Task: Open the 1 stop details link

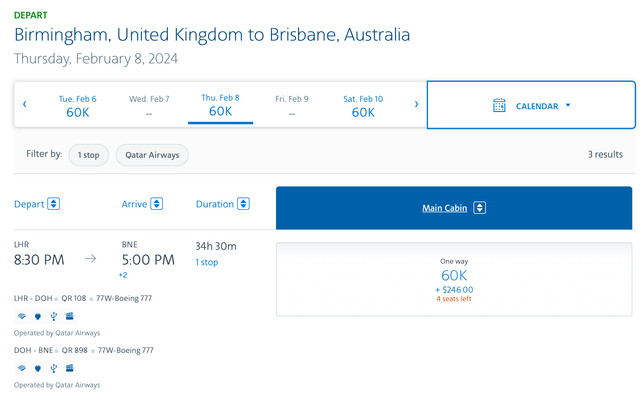Action: pyautogui.click(x=207, y=262)
